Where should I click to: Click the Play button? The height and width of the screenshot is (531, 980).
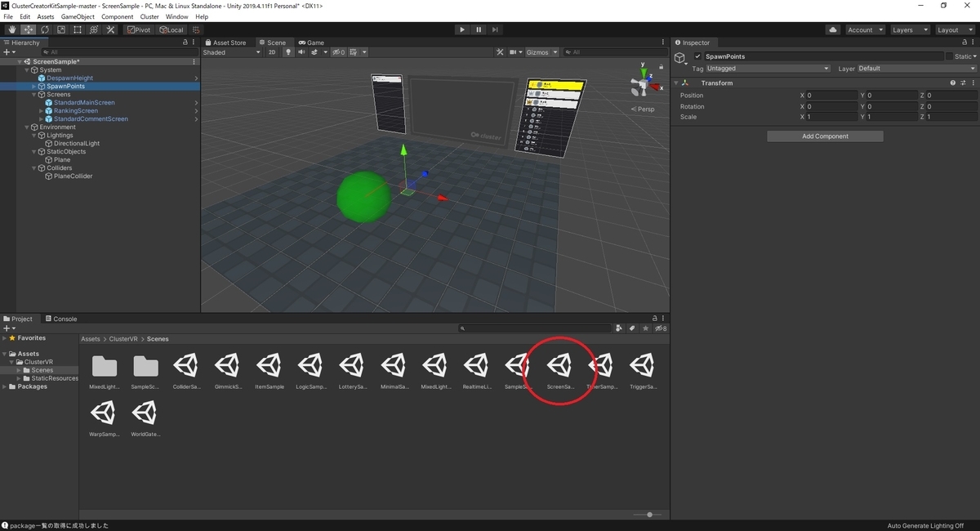[x=462, y=29]
